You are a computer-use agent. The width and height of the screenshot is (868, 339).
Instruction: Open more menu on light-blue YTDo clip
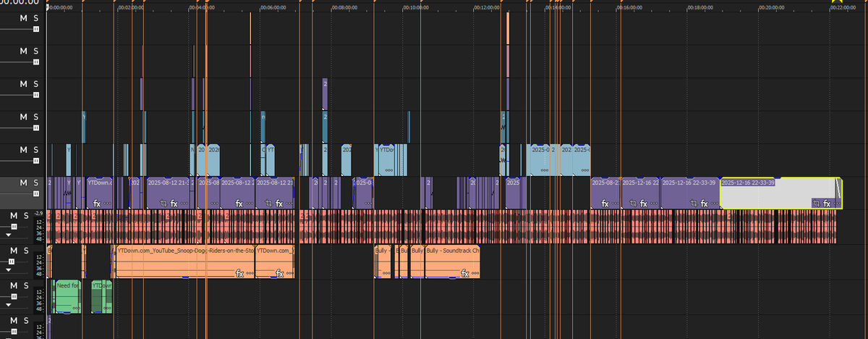(x=389, y=171)
